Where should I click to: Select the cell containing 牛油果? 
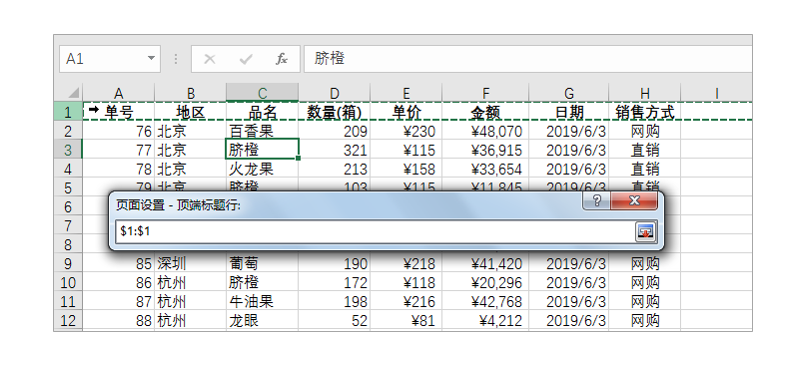pos(262,302)
